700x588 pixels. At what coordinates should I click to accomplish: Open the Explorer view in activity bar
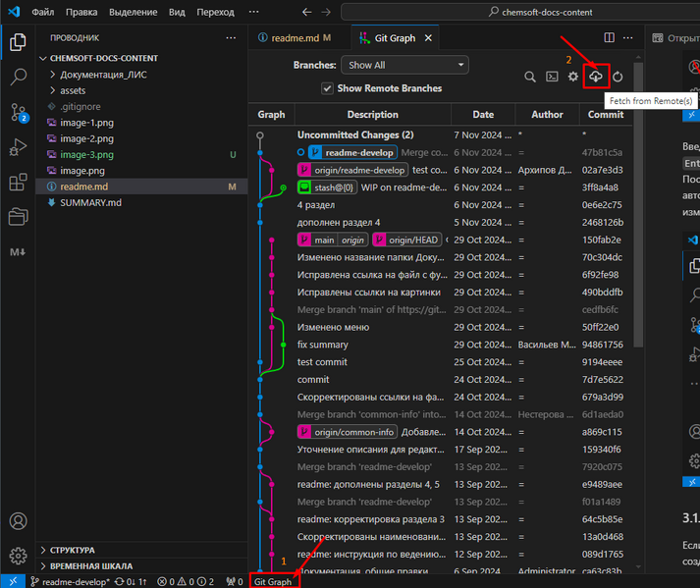pos(18,42)
